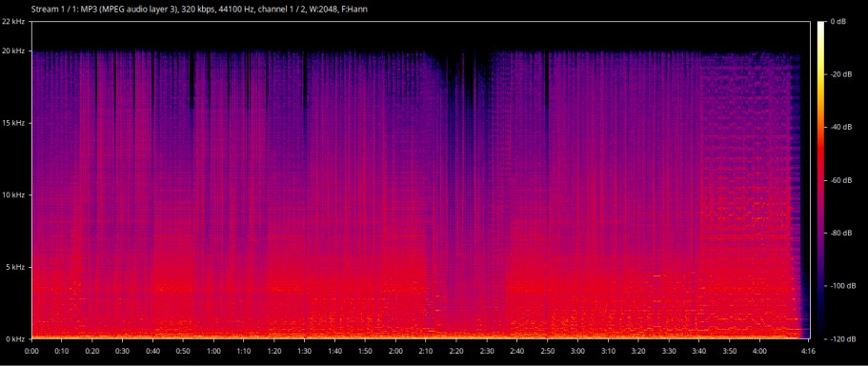868x367 pixels.
Task: Click the 2:40 time axis label
Action: (x=516, y=351)
